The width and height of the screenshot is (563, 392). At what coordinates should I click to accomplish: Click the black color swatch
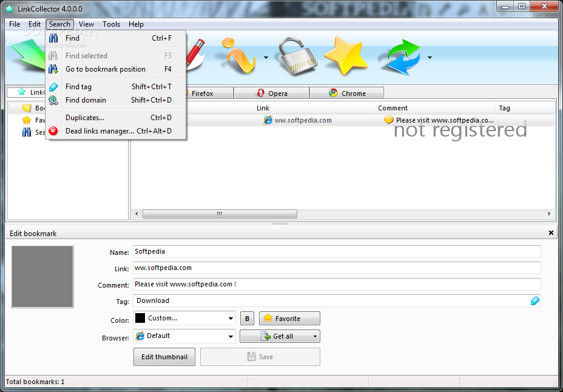coord(140,318)
